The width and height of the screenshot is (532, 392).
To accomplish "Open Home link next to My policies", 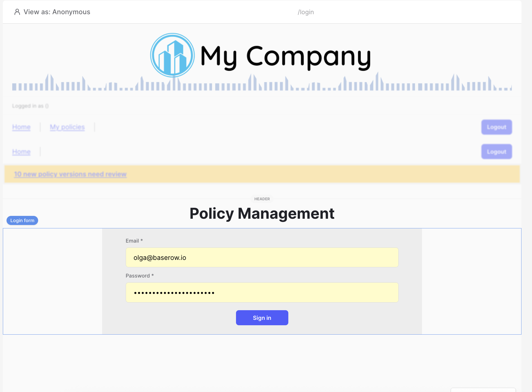I will click(21, 127).
